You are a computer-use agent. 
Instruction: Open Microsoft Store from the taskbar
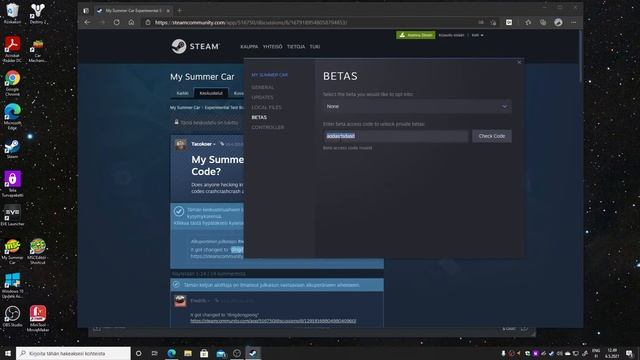(x=204, y=353)
